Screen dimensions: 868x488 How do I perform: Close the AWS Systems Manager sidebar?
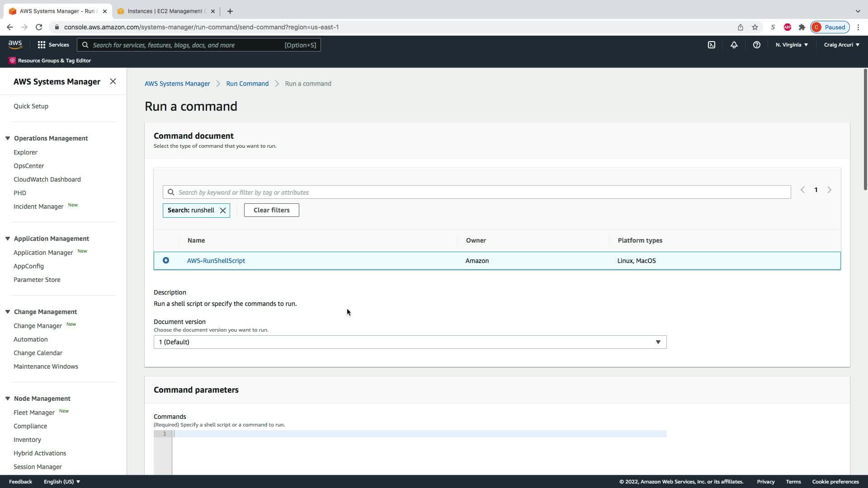point(113,81)
